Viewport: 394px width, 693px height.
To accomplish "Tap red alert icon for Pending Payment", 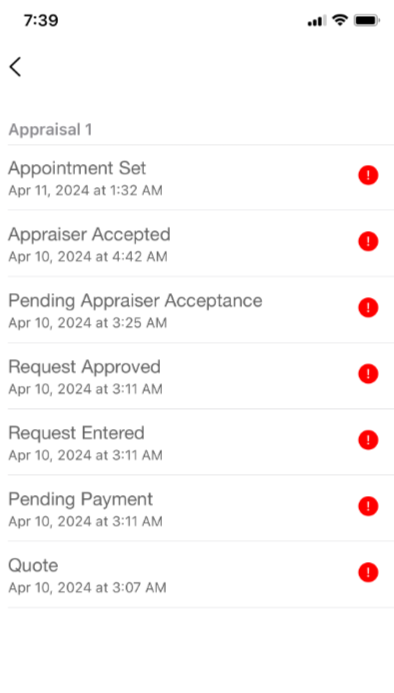I will click(368, 506).
